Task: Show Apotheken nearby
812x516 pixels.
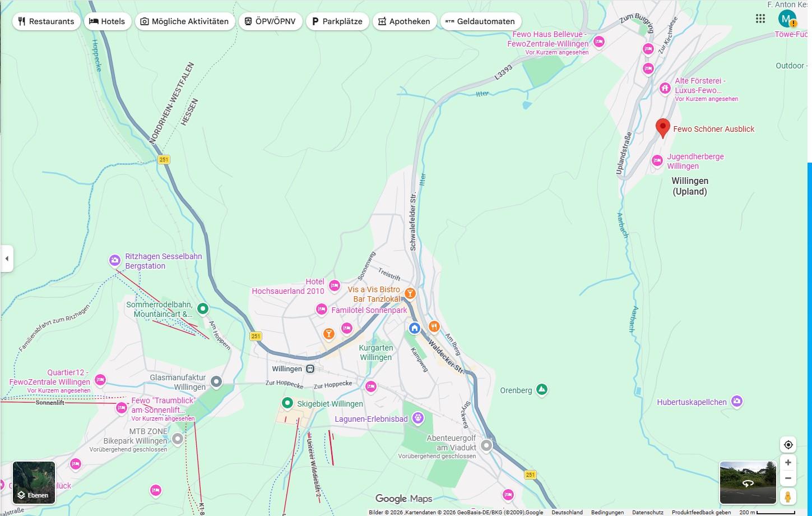Action: point(404,21)
